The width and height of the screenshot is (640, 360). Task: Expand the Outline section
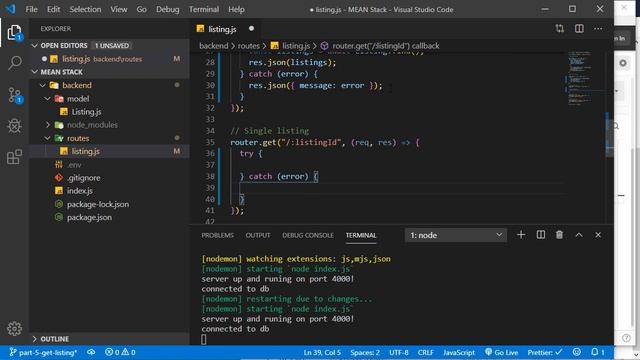click(x=109, y=339)
